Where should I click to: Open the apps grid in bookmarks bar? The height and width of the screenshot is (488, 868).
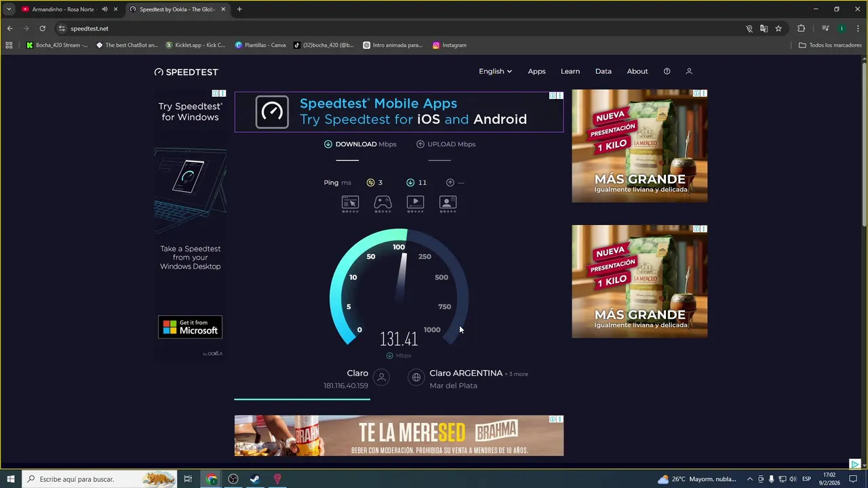pos(9,45)
